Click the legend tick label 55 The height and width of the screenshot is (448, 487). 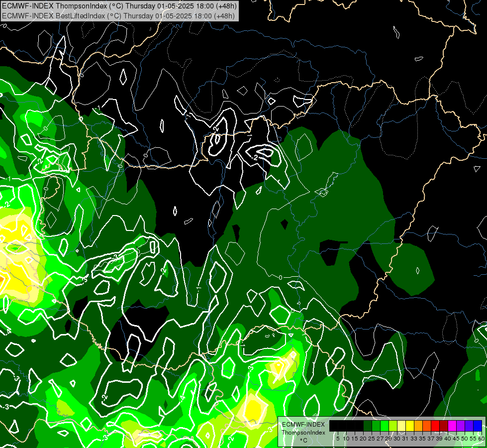(474, 439)
